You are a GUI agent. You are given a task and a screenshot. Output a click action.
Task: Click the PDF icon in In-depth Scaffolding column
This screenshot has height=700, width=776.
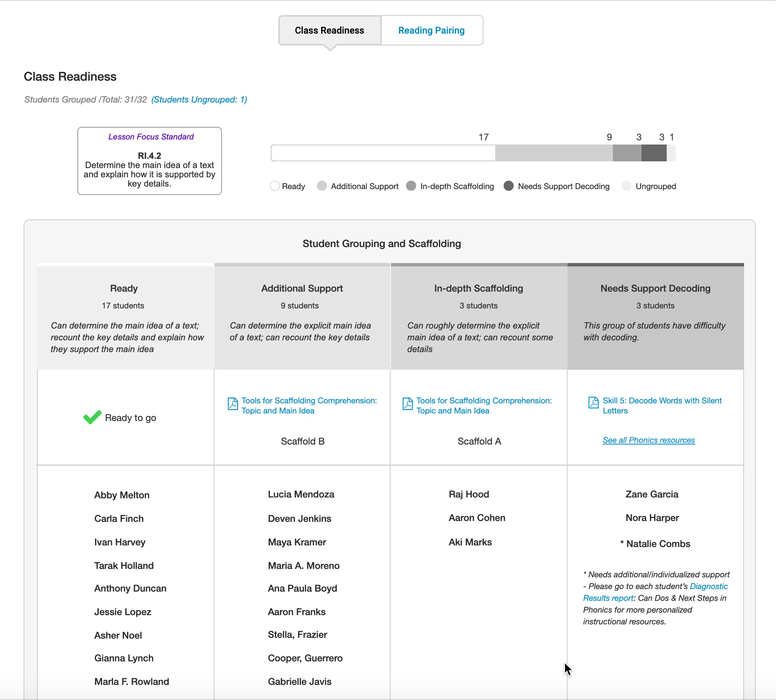coord(407,403)
